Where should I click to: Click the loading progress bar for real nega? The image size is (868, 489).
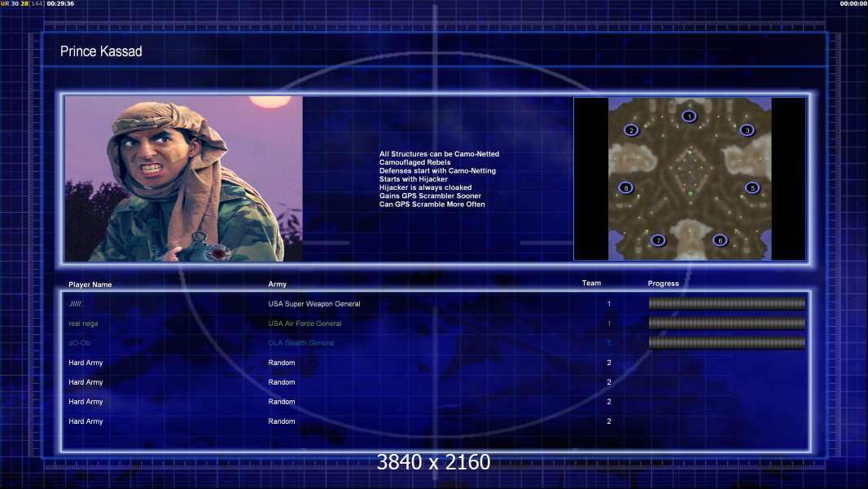click(727, 324)
